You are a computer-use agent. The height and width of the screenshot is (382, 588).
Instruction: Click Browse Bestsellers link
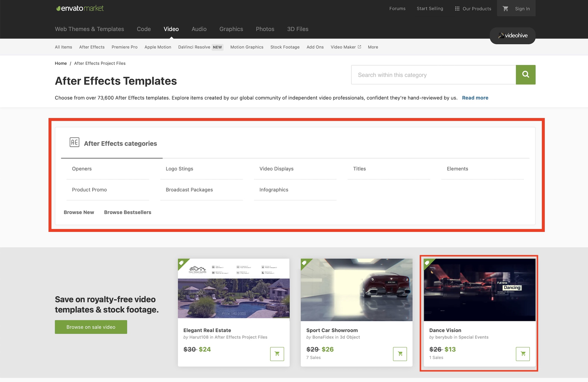pyautogui.click(x=128, y=212)
